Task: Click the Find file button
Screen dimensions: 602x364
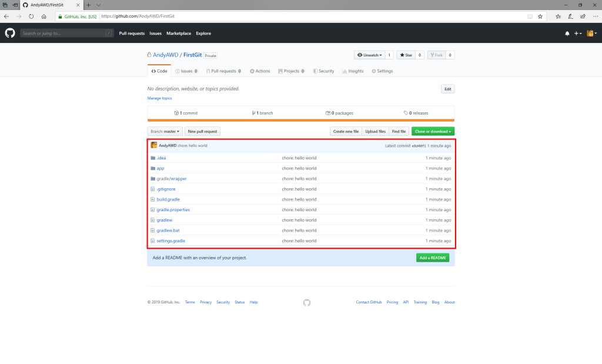Action: [399, 131]
